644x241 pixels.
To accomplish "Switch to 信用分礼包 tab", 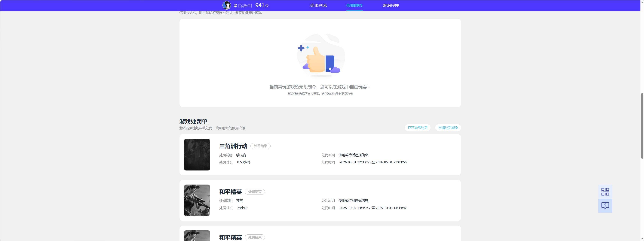I will pyautogui.click(x=318, y=5).
